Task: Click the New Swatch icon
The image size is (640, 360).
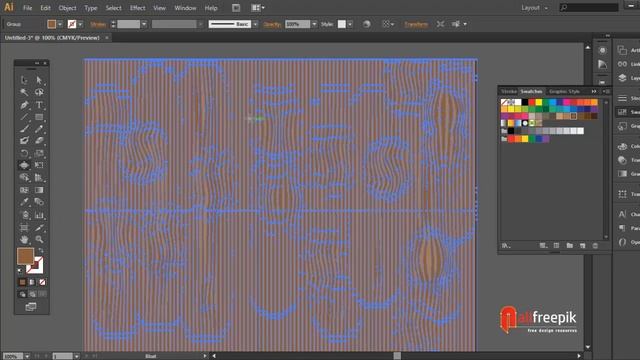Action: coord(582,246)
